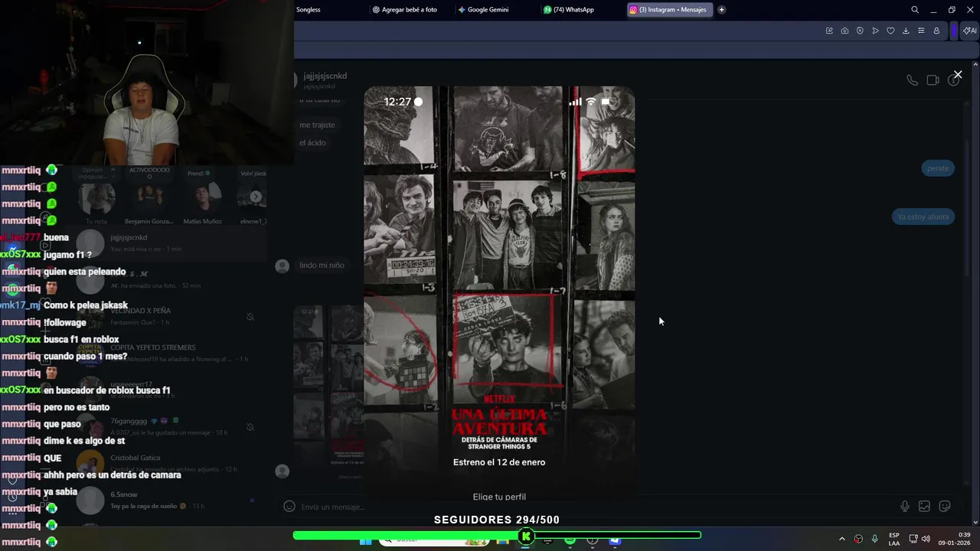The height and width of the screenshot is (551, 980).
Task: Open the downloads arrow icon
Action: pos(906,31)
